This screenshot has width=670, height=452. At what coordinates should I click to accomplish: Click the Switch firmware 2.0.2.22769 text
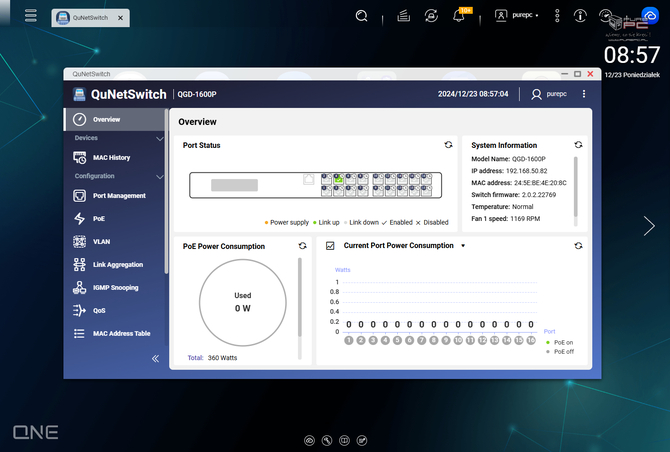click(x=514, y=195)
